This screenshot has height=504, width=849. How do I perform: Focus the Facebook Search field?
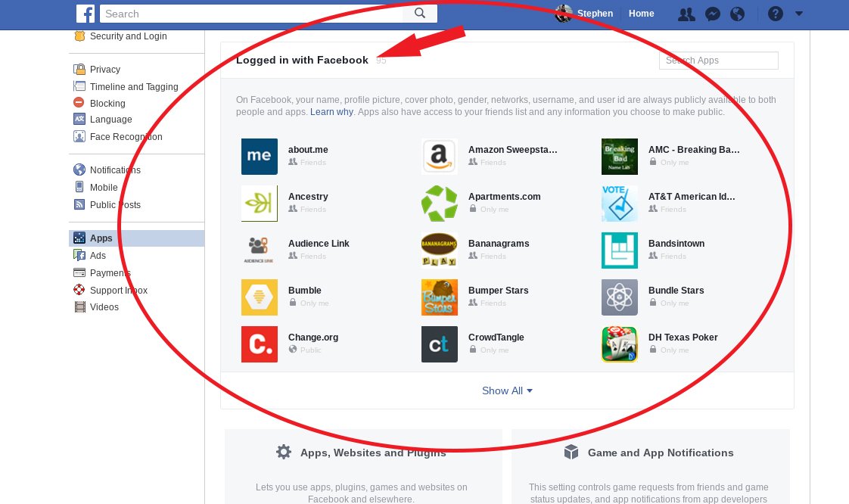click(251, 14)
